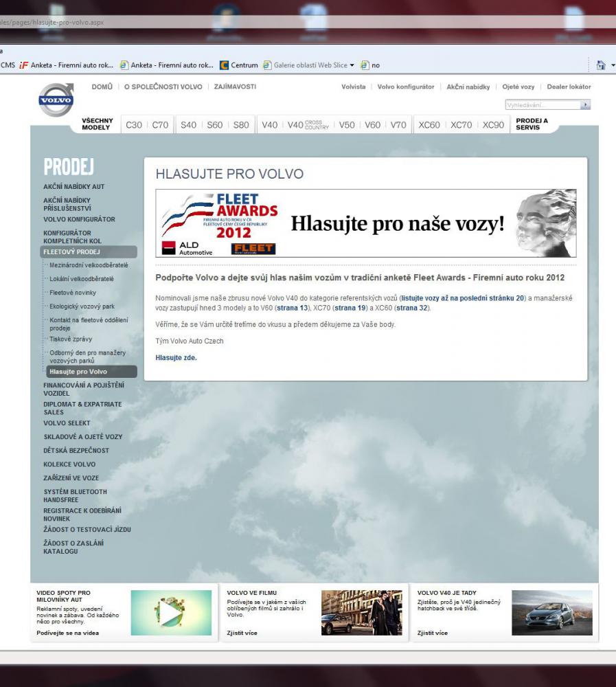Image resolution: width=616 pixels, height=687 pixels.
Task: Follow the "listujte vozy až na poslední stránku 20" link
Action: [x=463, y=298]
